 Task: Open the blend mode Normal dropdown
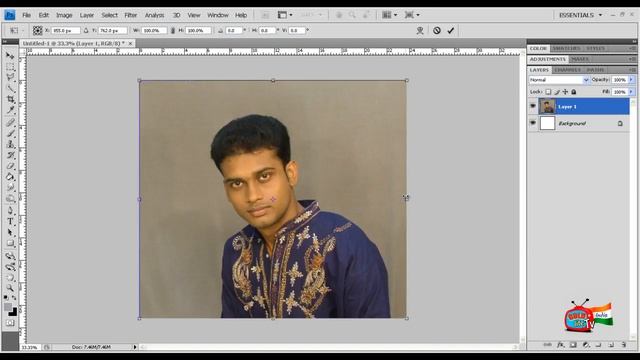(x=559, y=80)
